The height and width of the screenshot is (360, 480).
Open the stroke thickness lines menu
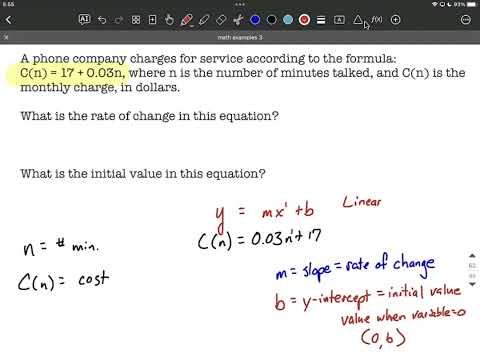pos(321,20)
